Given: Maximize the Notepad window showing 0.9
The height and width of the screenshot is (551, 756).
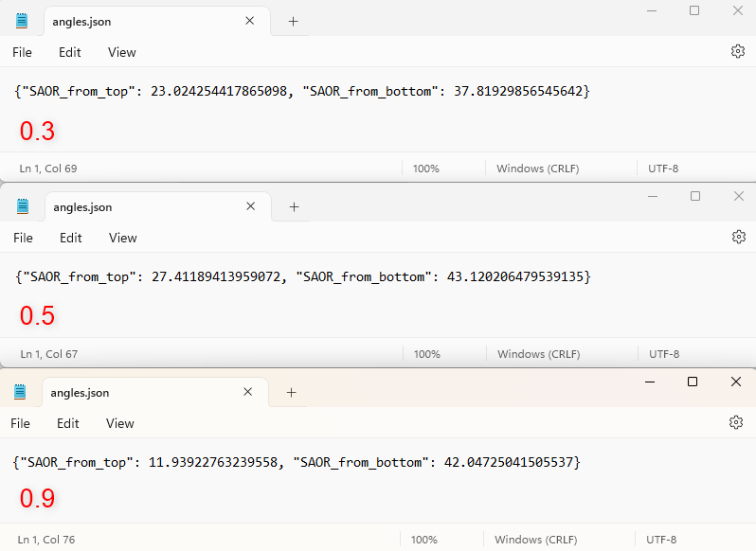Looking at the screenshot, I should click(x=693, y=382).
